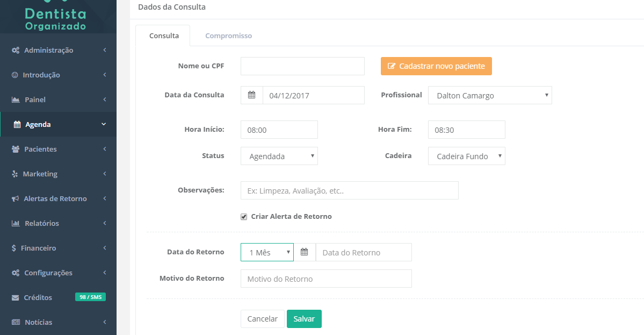The width and height of the screenshot is (644, 335).
Task: Open the Relatórios bar chart icon
Action: click(x=17, y=223)
